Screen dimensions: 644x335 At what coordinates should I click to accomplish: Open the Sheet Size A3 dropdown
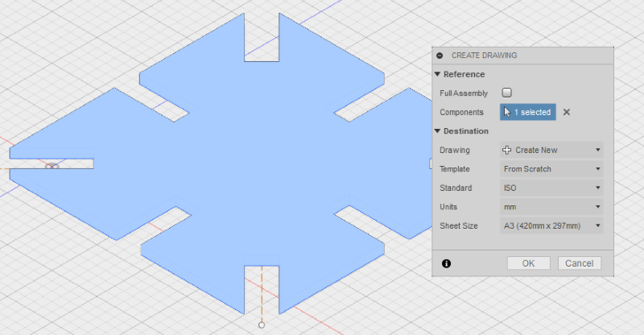coord(551,225)
